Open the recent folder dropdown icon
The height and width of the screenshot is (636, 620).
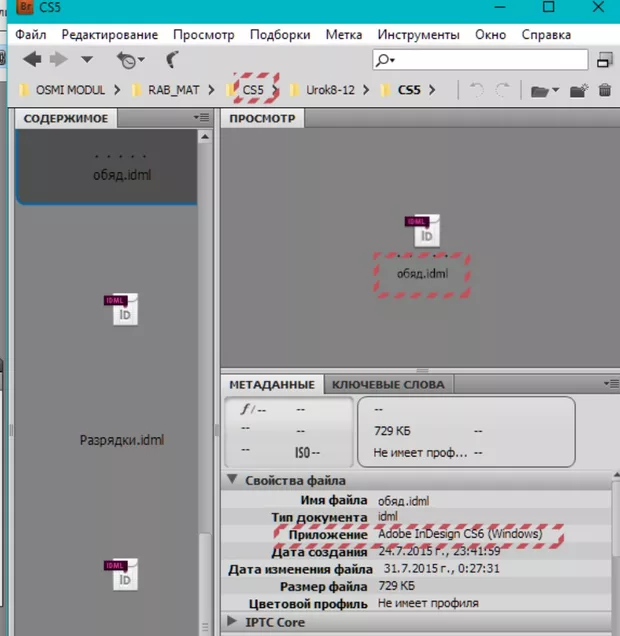pos(545,91)
